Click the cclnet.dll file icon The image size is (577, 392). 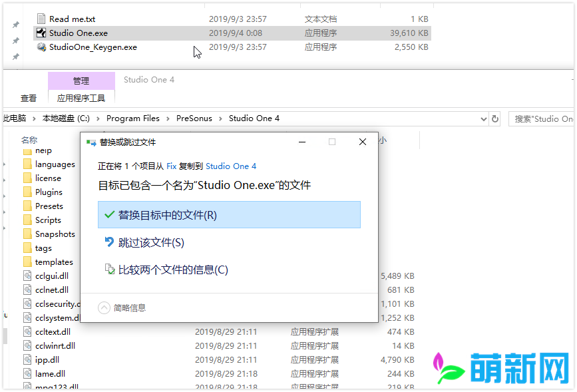(x=27, y=290)
